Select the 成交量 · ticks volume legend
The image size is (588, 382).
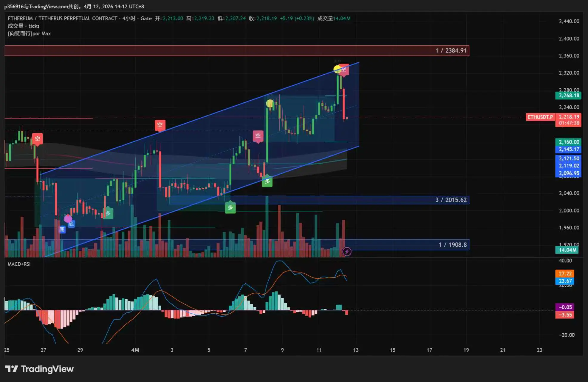coord(24,26)
